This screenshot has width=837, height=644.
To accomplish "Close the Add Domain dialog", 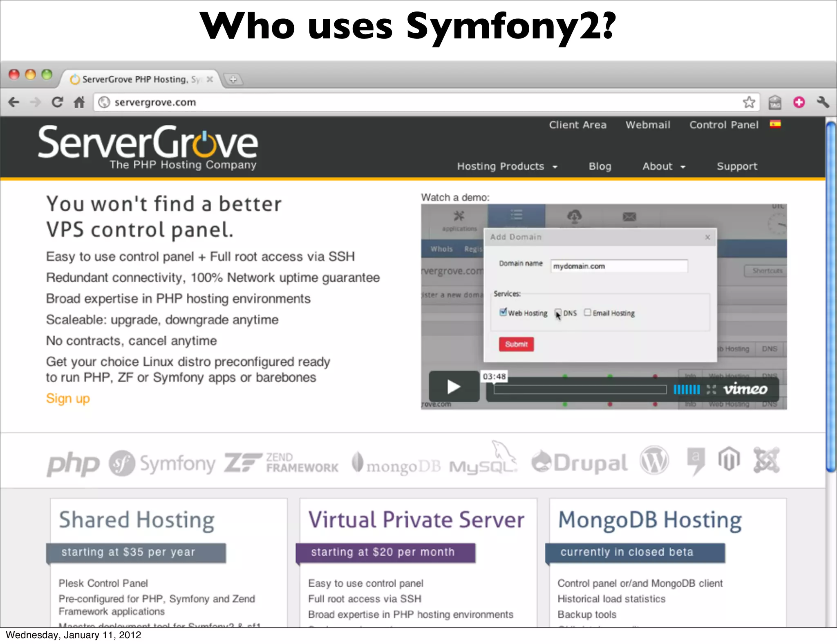I will (707, 237).
